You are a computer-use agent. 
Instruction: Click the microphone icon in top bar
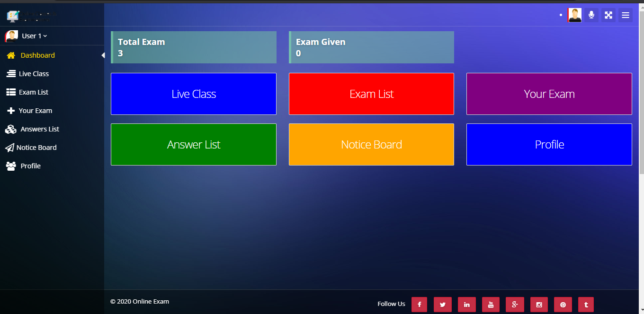point(591,15)
